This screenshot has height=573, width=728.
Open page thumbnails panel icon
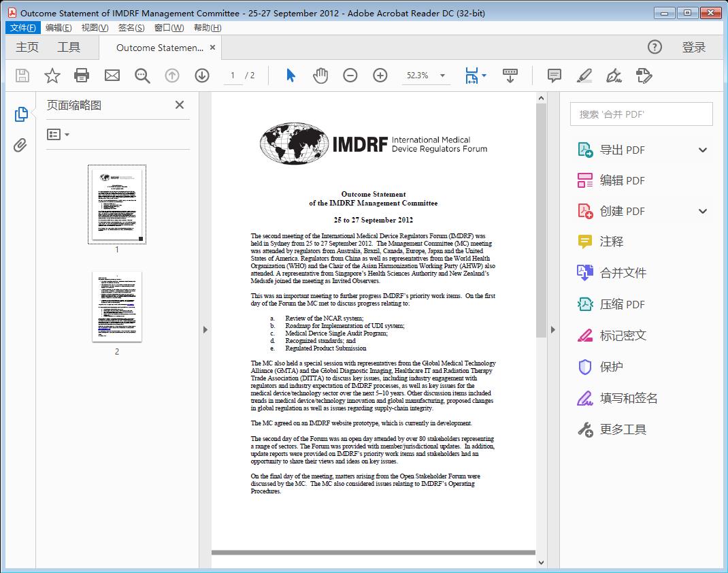tap(21, 114)
